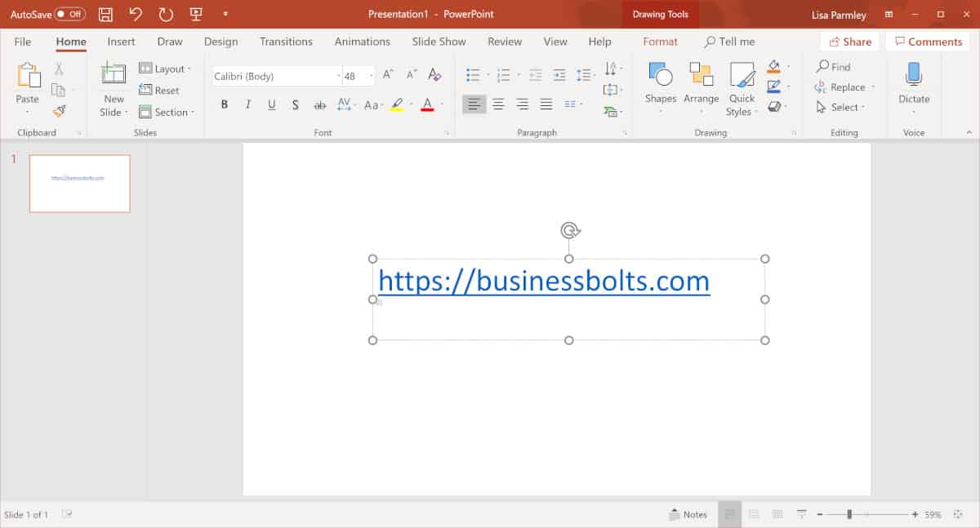Switch to the Design tab
The height and width of the screenshot is (528, 980).
(220, 42)
